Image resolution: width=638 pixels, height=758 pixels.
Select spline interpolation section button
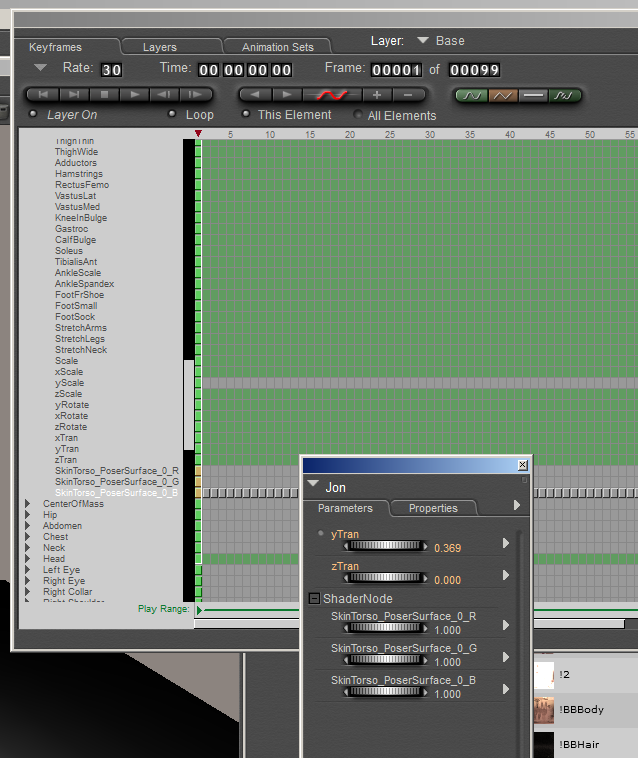[x=470, y=96]
